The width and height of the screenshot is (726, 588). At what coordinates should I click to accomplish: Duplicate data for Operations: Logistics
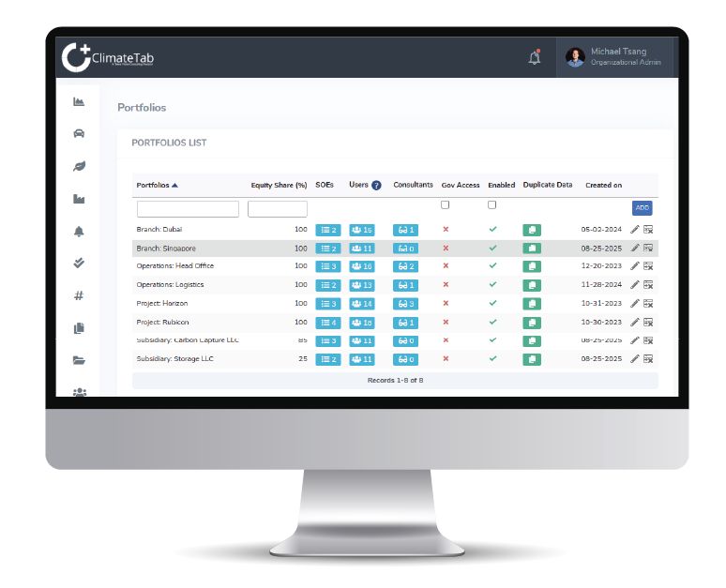[x=531, y=285]
